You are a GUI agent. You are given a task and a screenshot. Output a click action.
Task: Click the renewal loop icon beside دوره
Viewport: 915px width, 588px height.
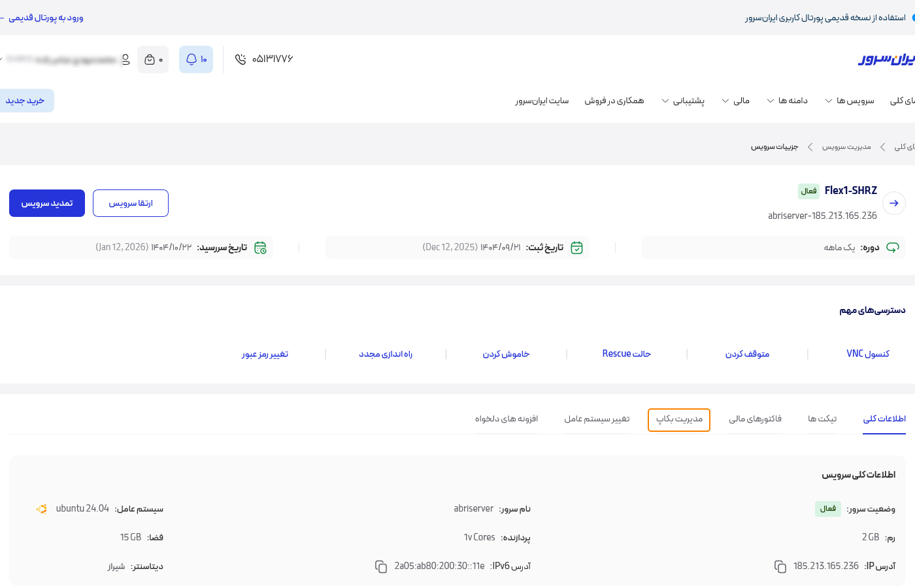[893, 248]
